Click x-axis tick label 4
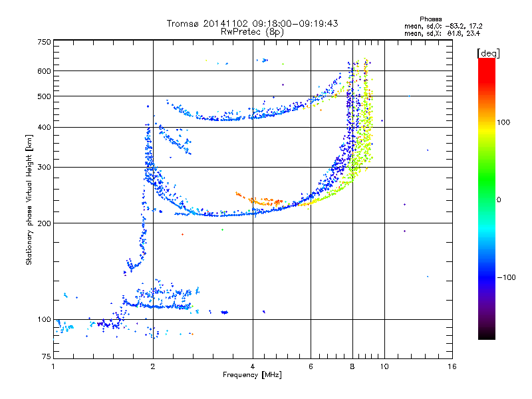Viewport: 532px width, 399px height. pos(253,366)
